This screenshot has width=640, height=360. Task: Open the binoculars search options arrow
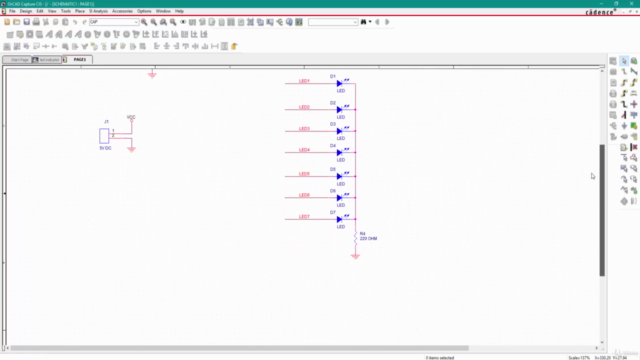coord(370,22)
